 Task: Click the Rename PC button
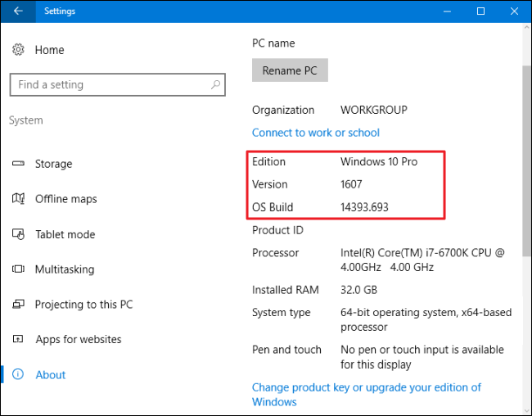pos(290,70)
